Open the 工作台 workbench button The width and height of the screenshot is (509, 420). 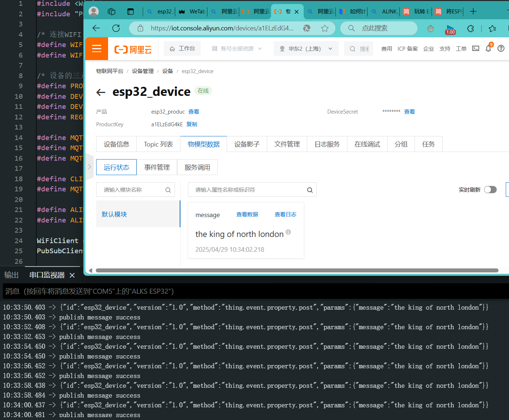[183, 48]
